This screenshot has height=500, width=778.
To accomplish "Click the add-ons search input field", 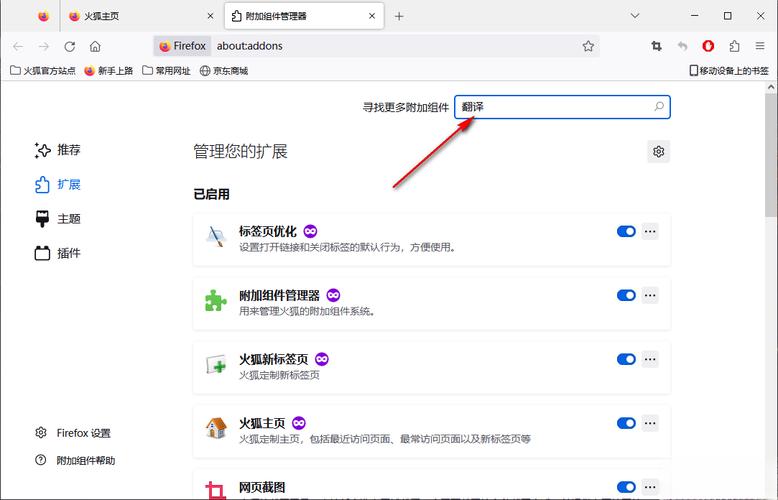I will point(562,107).
